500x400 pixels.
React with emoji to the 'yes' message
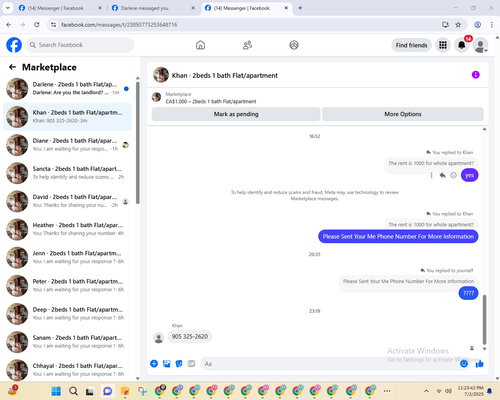[453, 175]
